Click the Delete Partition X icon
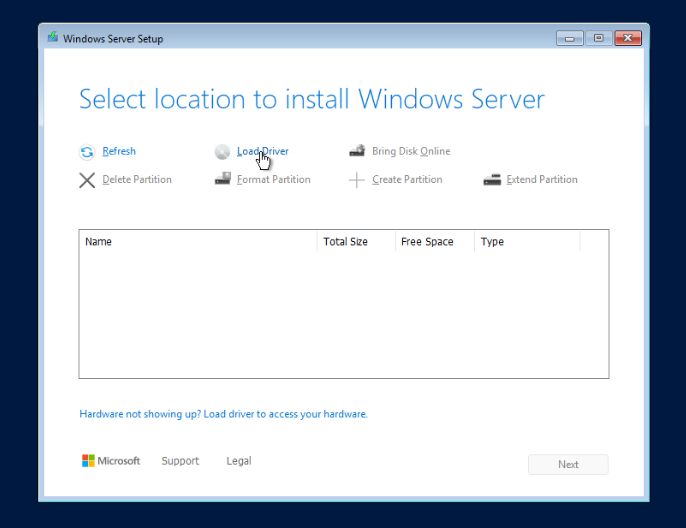 87,180
